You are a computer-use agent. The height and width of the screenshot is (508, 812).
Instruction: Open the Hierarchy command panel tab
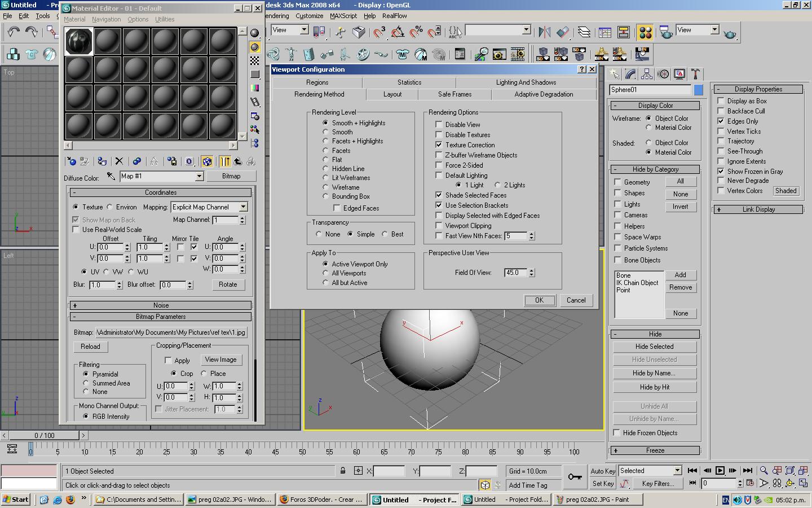click(647, 74)
